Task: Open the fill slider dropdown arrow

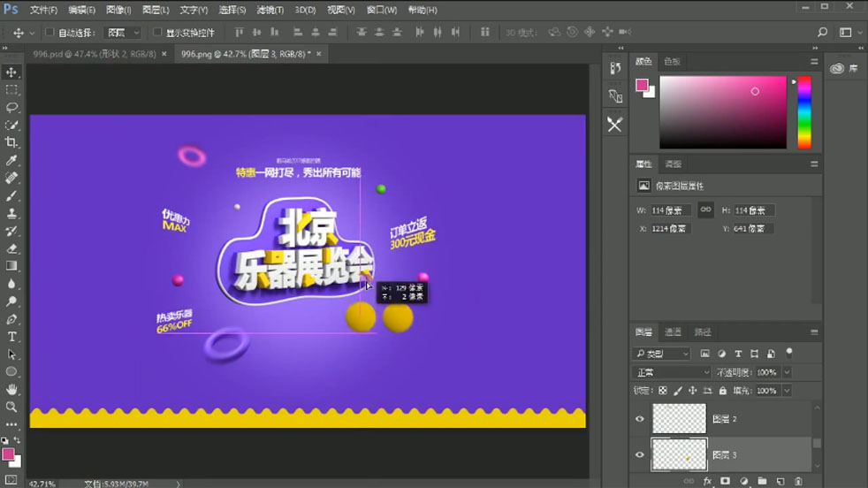Action: tap(787, 391)
